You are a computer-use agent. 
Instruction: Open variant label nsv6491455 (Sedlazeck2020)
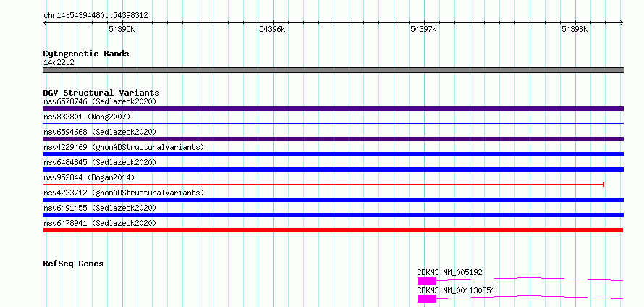pyautogui.click(x=100, y=208)
